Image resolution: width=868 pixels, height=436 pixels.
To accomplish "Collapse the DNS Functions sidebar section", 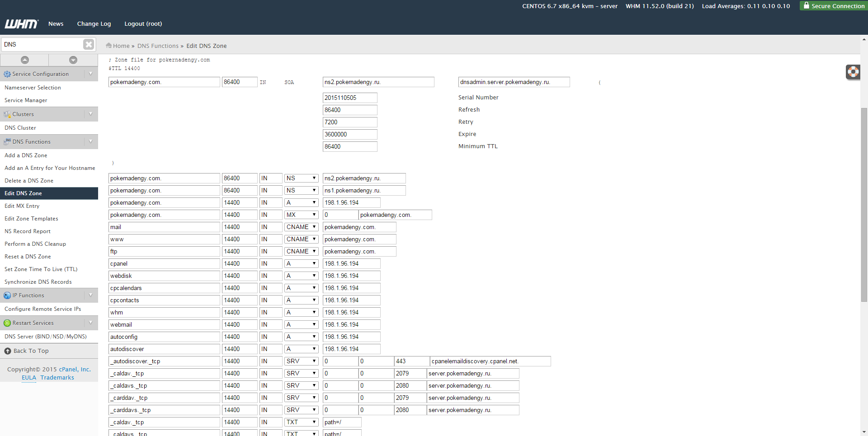I will coord(90,142).
